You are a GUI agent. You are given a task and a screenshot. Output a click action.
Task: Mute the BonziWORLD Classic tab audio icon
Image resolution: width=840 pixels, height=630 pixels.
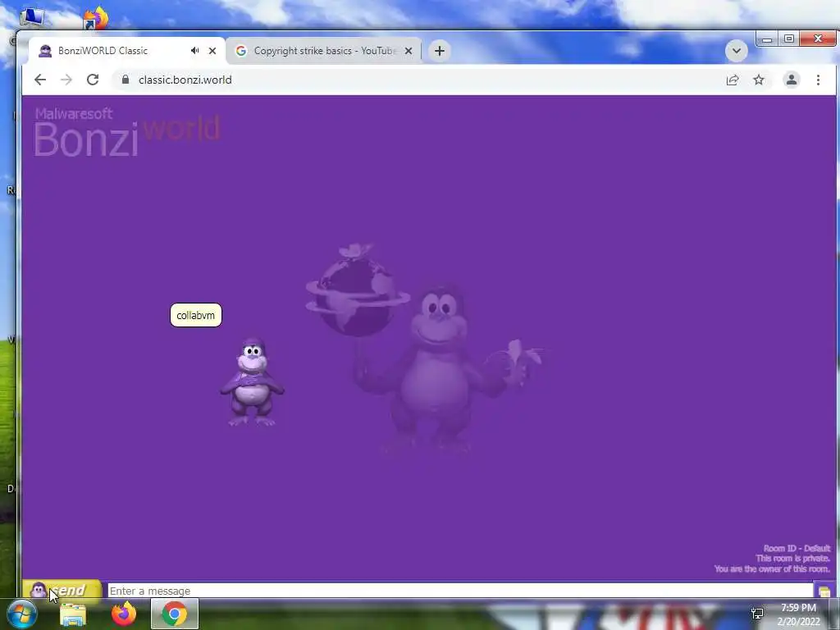[194, 50]
